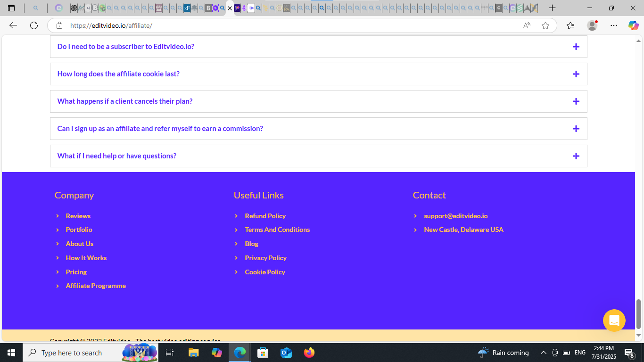This screenshot has height=362, width=644.
Task: Go back using the browser back arrow
Action: pyautogui.click(x=13, y=25)
